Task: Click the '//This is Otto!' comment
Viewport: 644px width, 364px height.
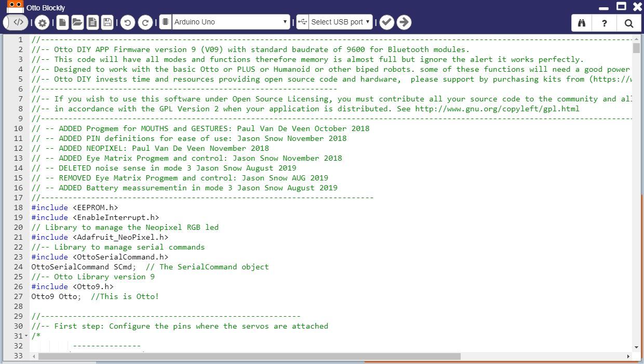Action: click(x=125, y=296)
